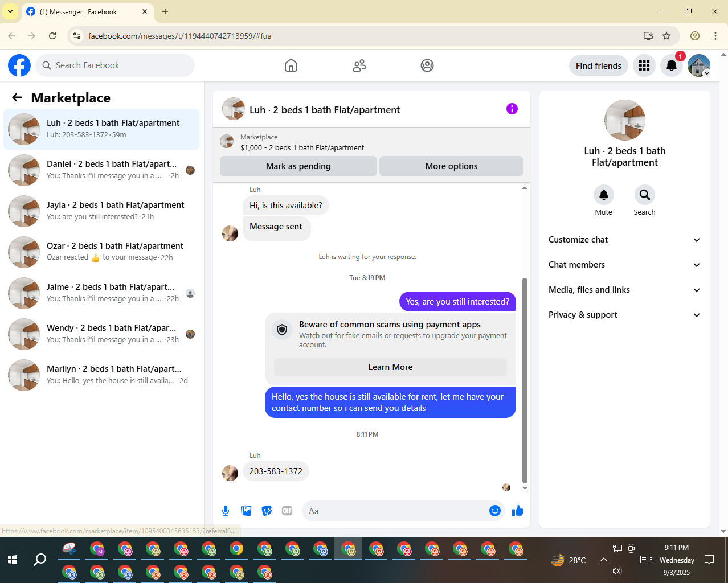
Task: Click "Hi, is this available?" message
Action: 286,206
